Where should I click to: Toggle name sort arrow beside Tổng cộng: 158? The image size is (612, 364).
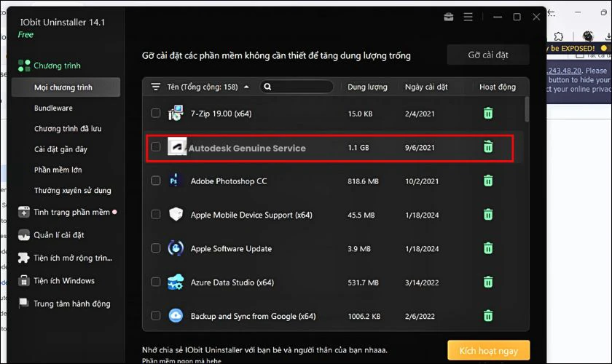tap(246, 87)
